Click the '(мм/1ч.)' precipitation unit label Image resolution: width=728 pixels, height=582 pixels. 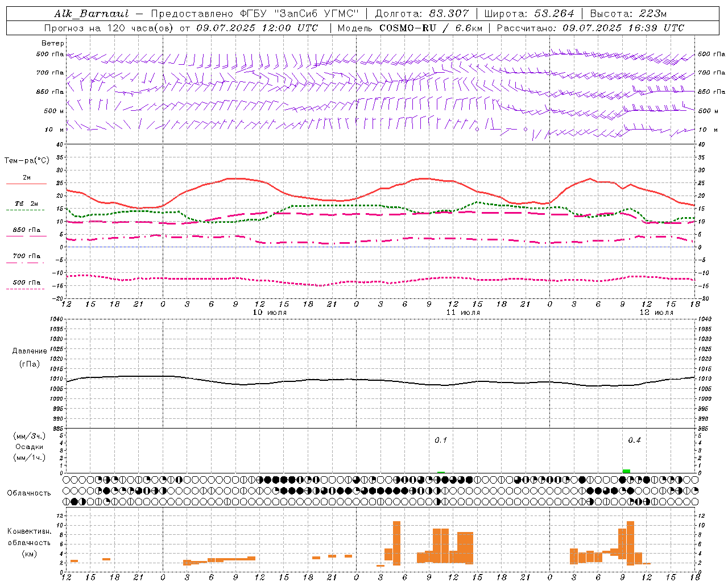[x=30, y=458]
